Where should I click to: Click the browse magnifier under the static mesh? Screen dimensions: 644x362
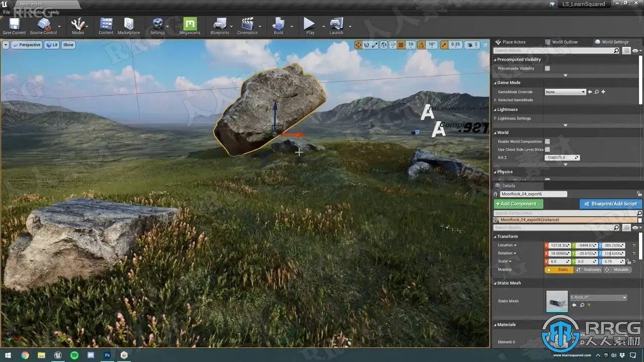coord(582,305)
